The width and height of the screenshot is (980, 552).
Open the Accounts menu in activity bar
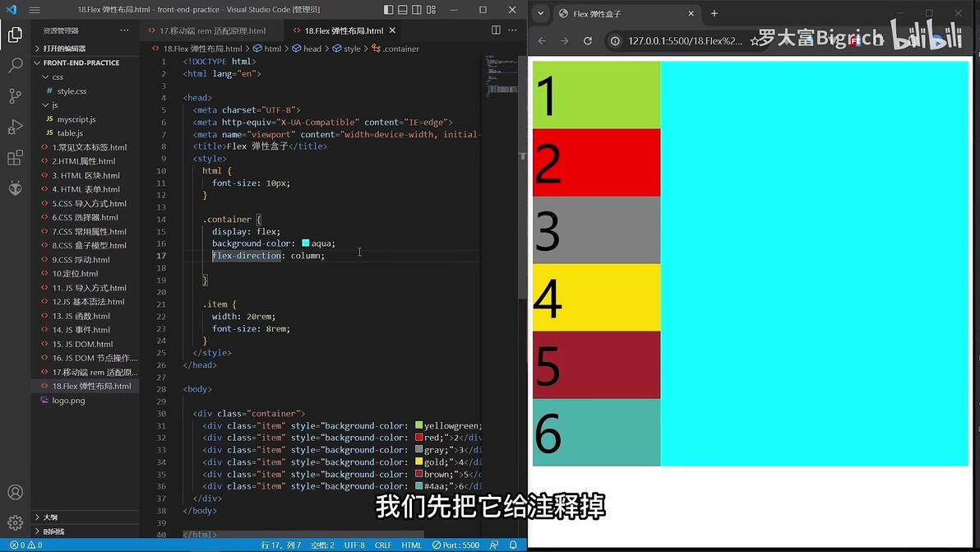click(15, 492)
